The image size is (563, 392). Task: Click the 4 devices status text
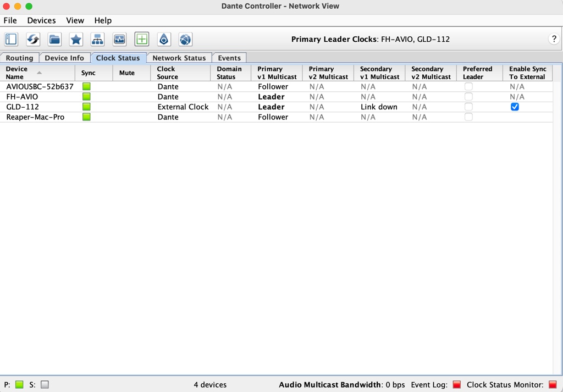210,385
